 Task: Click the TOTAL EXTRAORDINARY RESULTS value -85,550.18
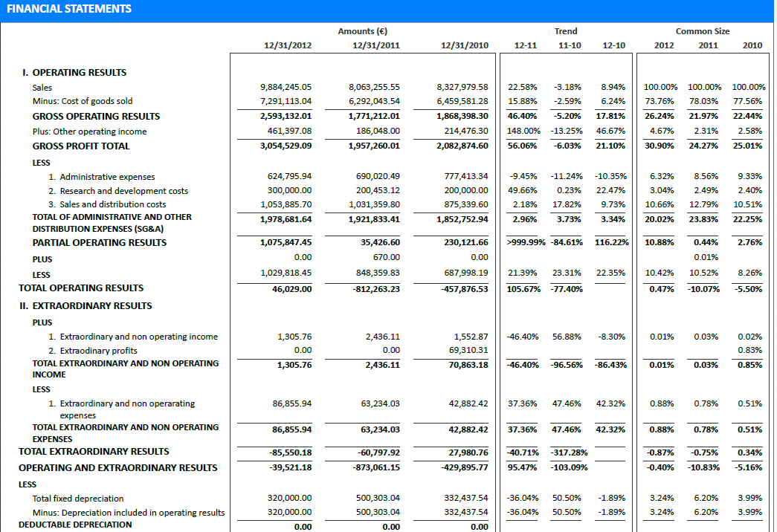(x=289, y=452)
